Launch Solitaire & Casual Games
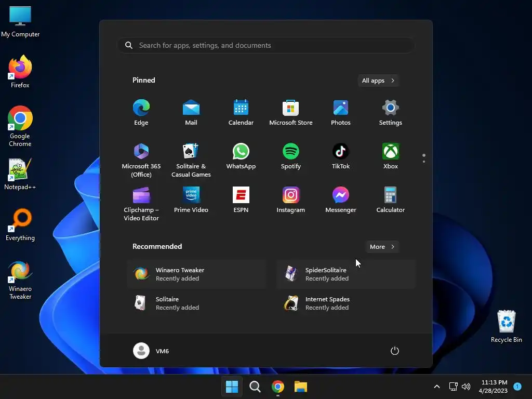Image resolution: width=532 pixels, height=399 pixels. click(x=191, y=160)
